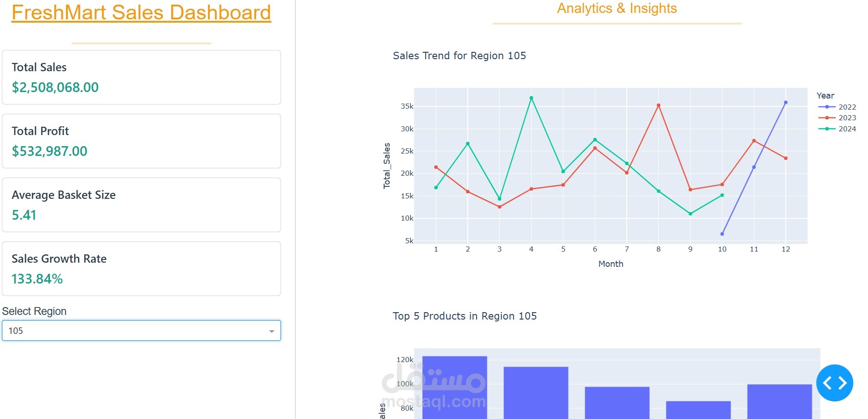
Task: Click the 2022 data point at month 11
Action: pos(754,167)
